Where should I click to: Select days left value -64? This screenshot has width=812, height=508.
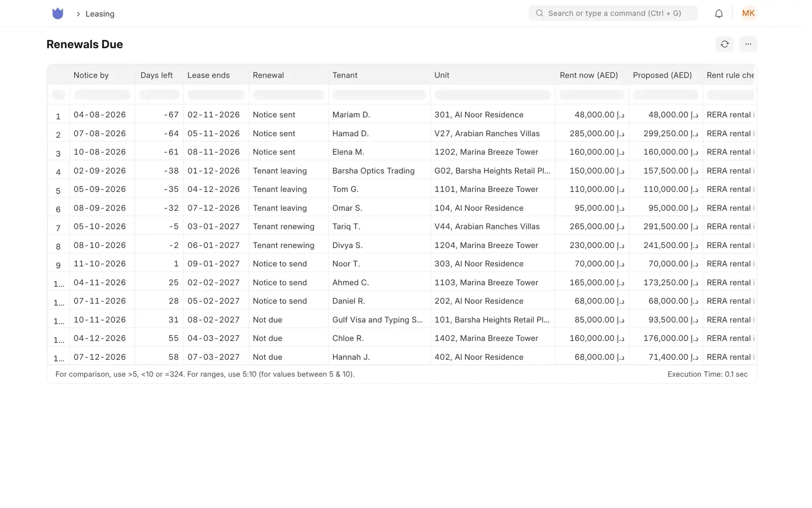[159, 133]
